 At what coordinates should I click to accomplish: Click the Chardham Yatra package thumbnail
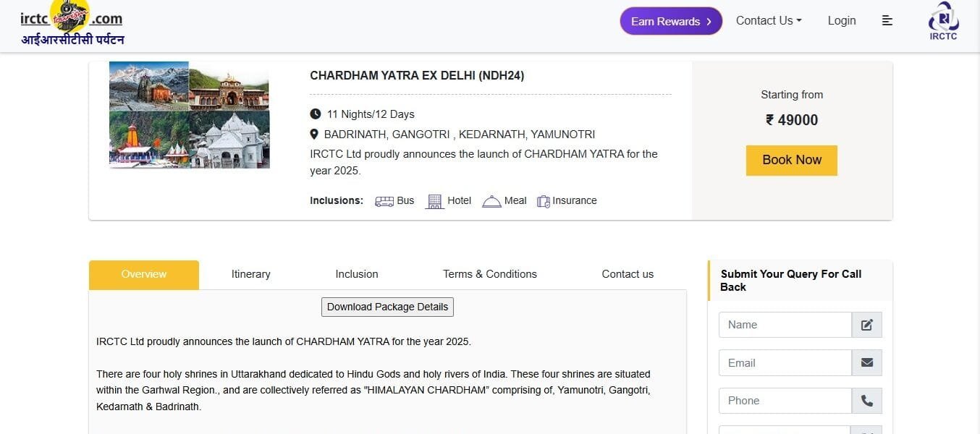click(x=190, y=115)
